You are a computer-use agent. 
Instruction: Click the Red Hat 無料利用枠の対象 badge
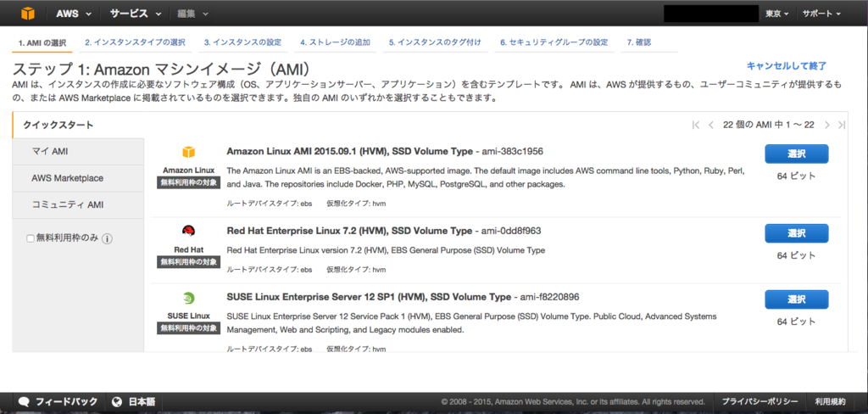click(189, 261)
